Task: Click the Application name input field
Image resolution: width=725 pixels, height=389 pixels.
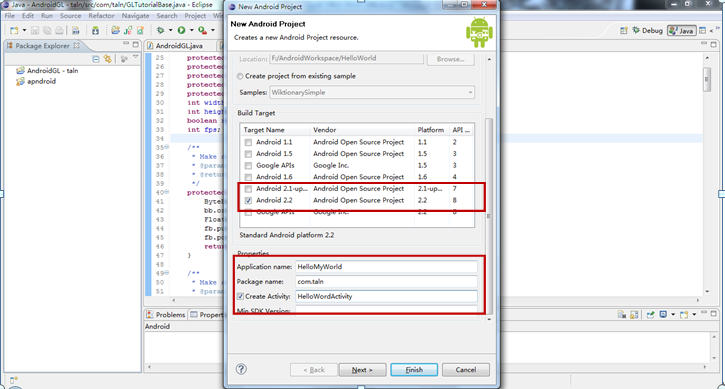Action: click(387, 267)
